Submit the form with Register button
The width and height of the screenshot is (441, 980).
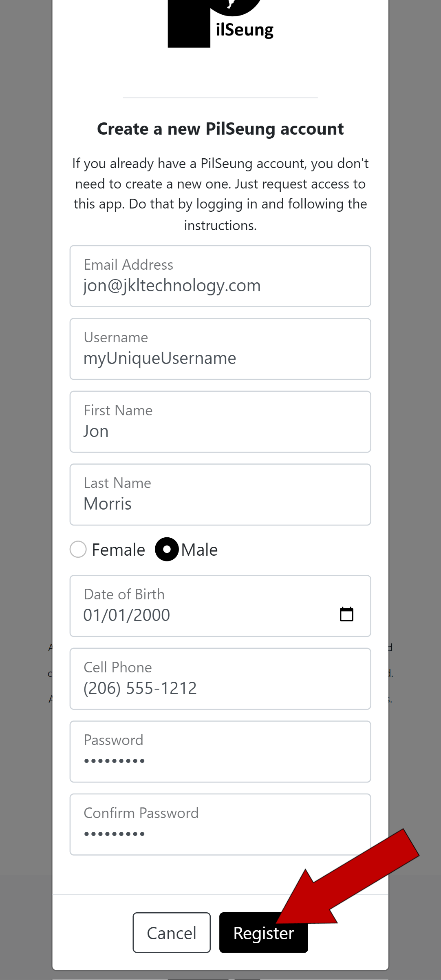[253, 933]
